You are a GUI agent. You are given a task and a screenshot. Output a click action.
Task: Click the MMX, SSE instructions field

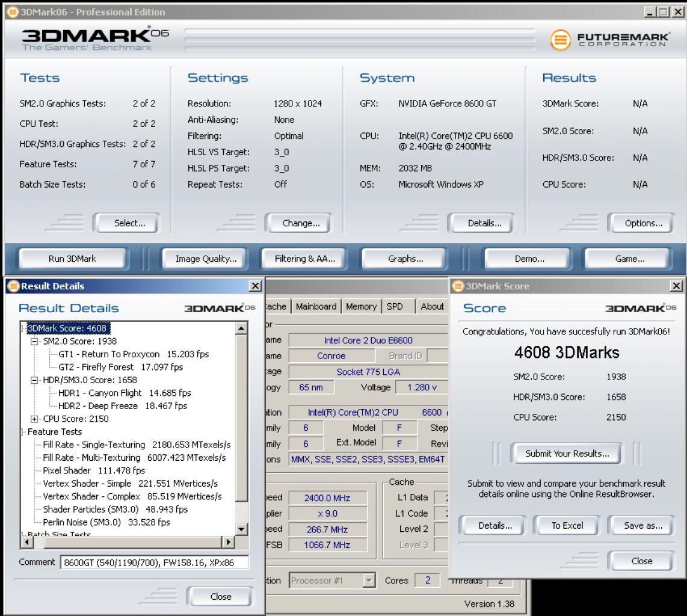[368, 459]
